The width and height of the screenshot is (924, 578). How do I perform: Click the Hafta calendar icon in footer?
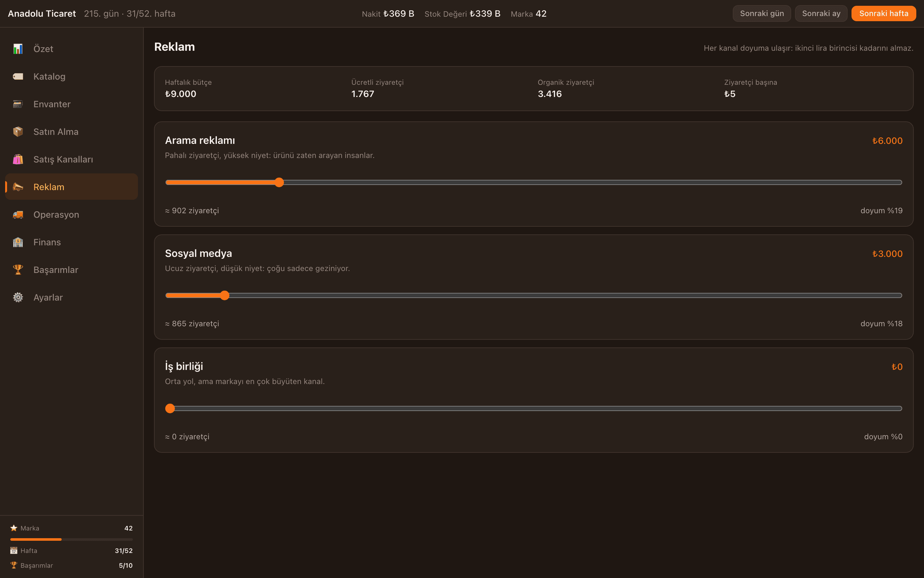(14, 550)
